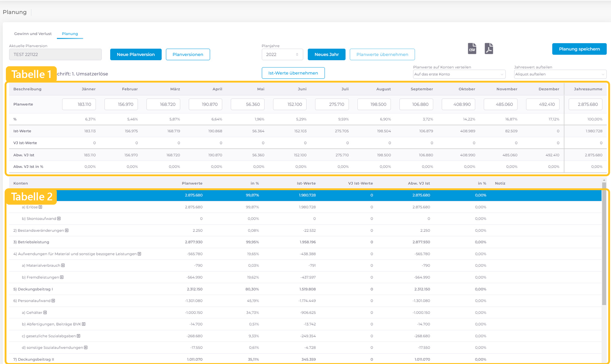The width and height of the screenshot is (611, 364).
Task: Expand the a) Erlöse row
Action: click(40, 207)
